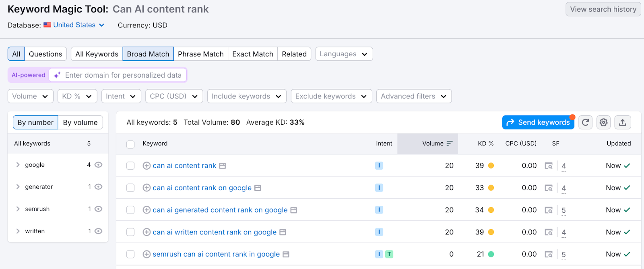The image size is (644, 269).
Task: Click the Send keywords button
Action: [538, 123]
